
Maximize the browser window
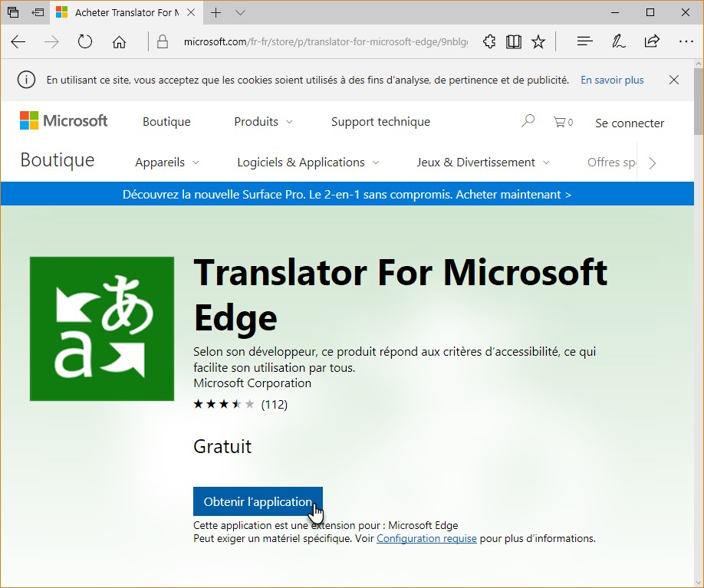[x=650, y=12]
